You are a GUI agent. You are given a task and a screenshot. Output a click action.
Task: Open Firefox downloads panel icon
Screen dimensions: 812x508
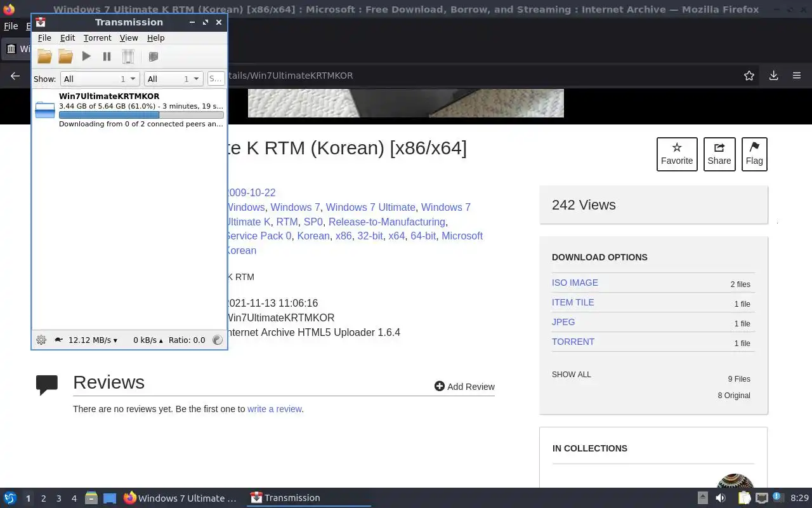[x=773, y=76]
